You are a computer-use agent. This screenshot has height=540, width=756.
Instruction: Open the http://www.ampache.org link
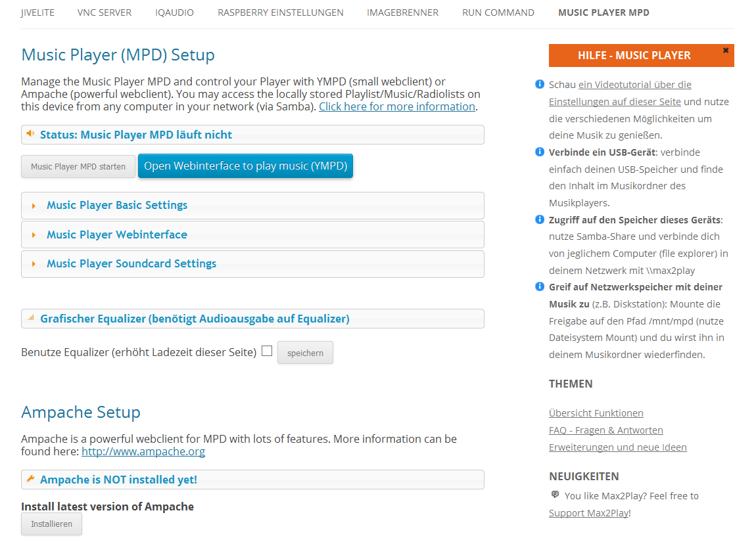(x=143, y=451)
